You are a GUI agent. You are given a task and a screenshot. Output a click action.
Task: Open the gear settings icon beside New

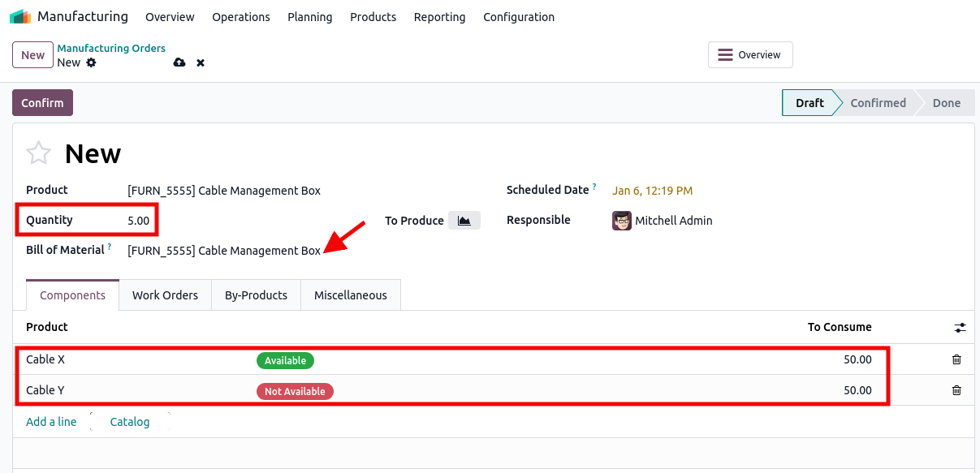click(91, 62)
